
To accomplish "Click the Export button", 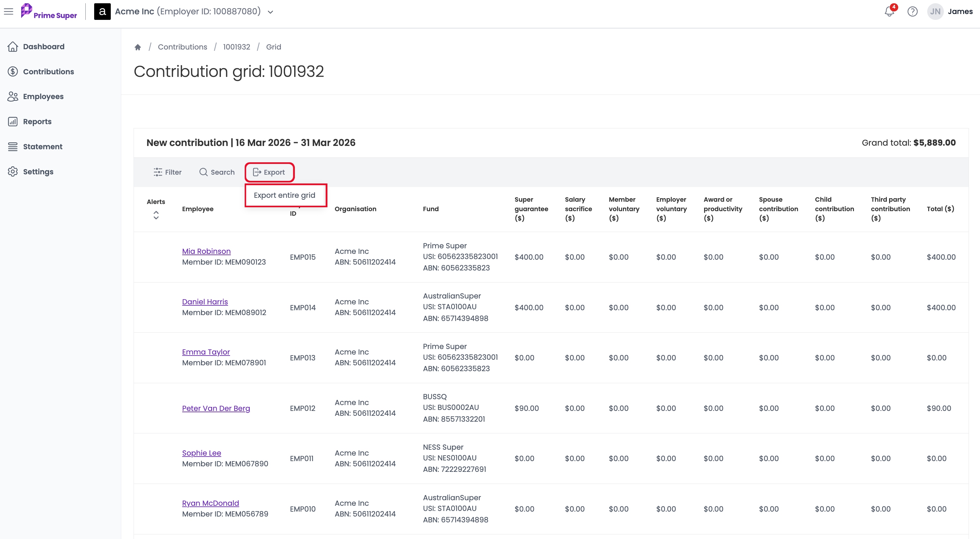I will coord(269,172).
